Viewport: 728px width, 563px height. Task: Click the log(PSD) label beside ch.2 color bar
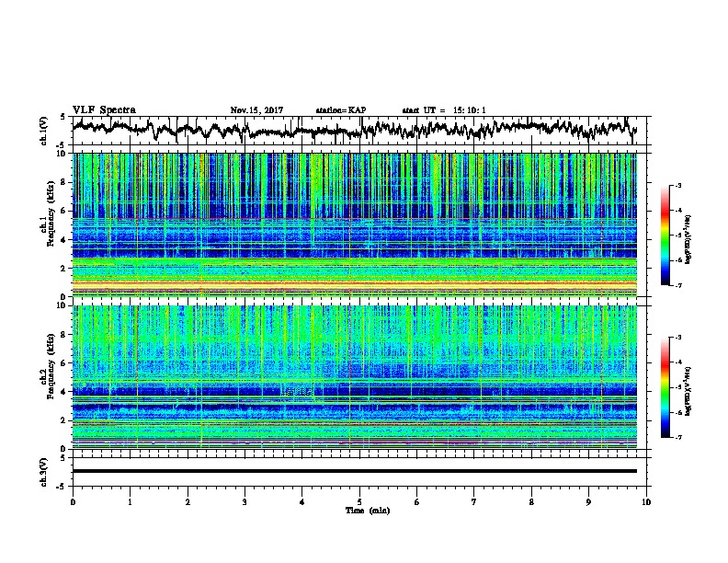click(x=688, y=391)
